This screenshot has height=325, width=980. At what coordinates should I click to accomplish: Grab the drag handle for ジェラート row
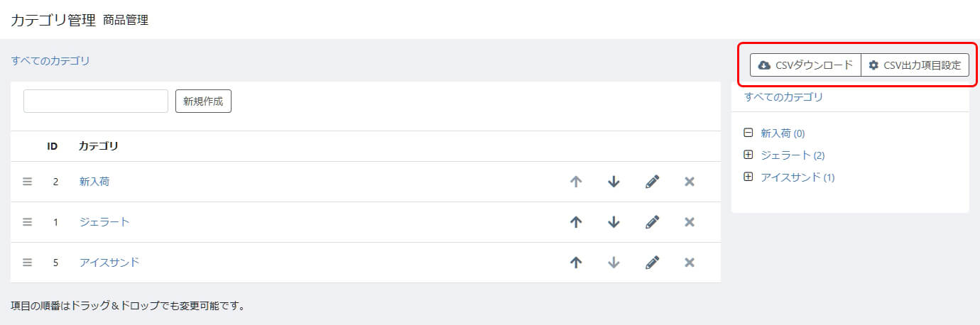click(x=28, y=222)
